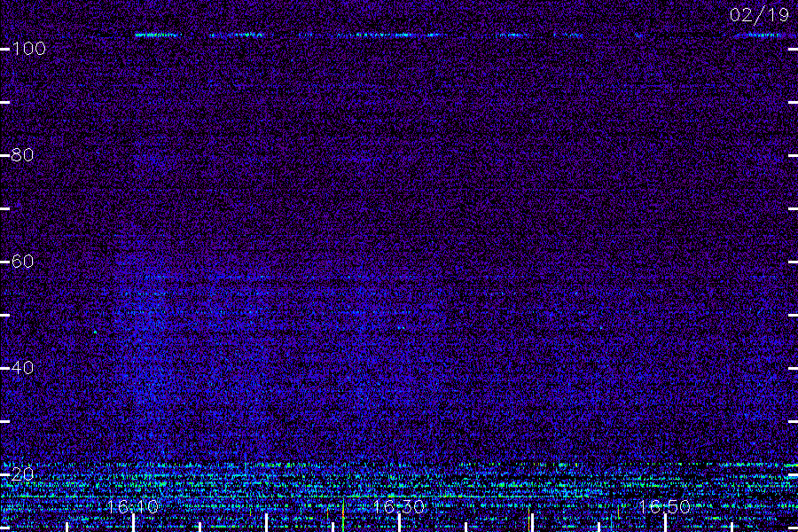Click the 02/19 date label

click(x=759, y=15)
